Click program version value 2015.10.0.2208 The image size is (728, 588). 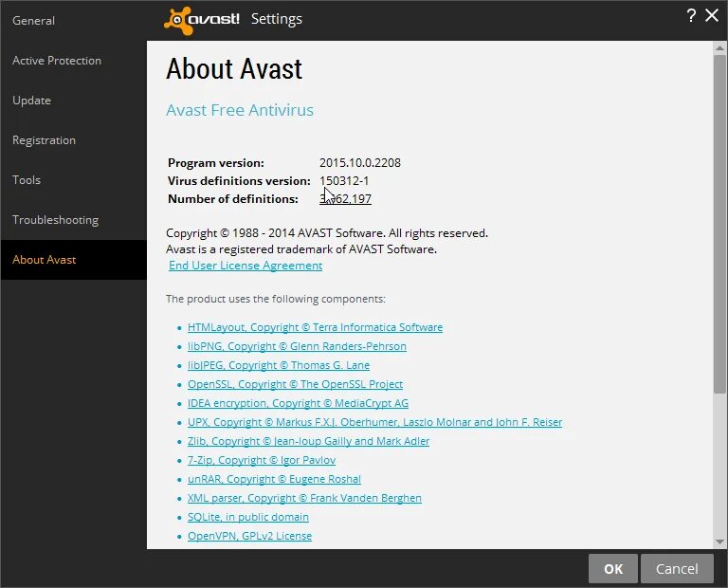(x=360, y=162)
